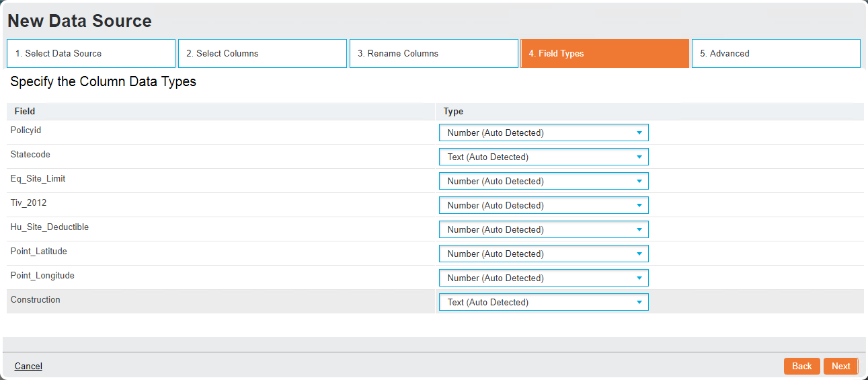Cancel the new data source wizard
The image size is (868, 380).
coord(28,366)
